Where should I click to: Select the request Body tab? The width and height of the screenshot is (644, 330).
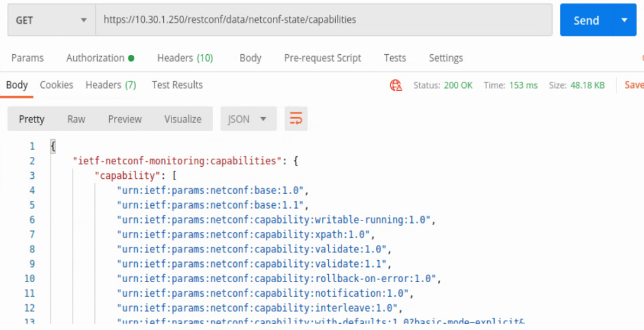click(250, 58)
